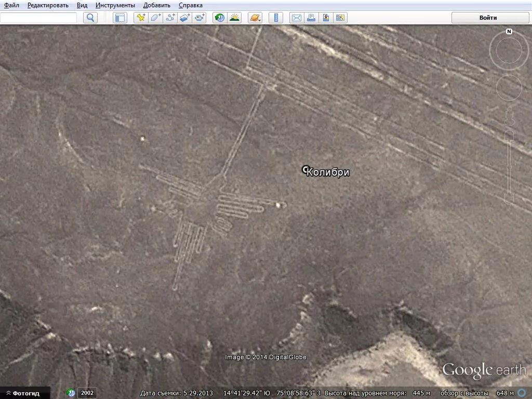Open the planet switcher dropdown

coord(255,18)
